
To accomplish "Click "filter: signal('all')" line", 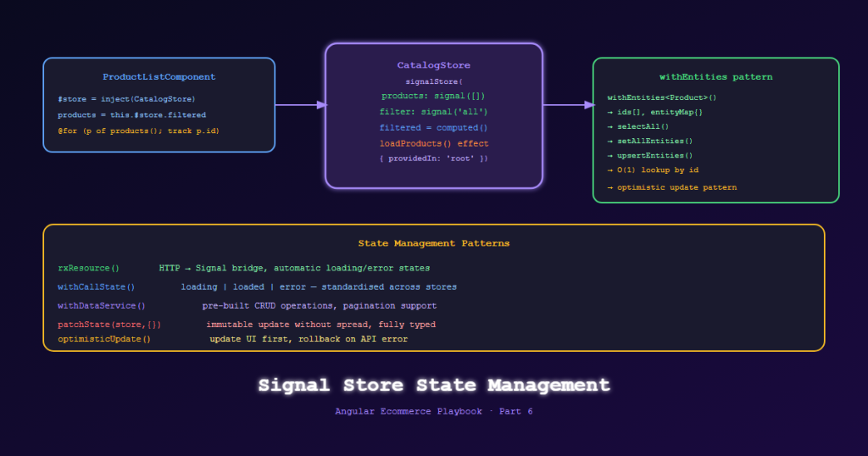I will (x=433, y=112).
